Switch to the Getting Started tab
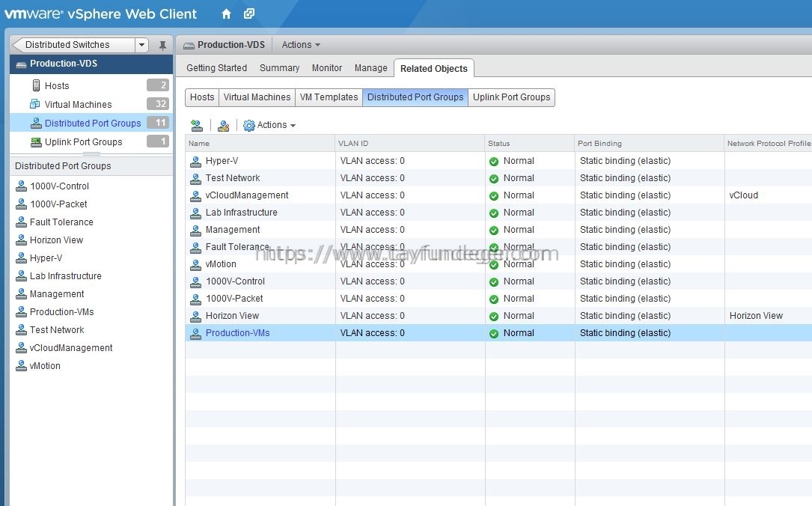Image resolution: width=812 pixels, height=506 pixels. click(216, 68)
